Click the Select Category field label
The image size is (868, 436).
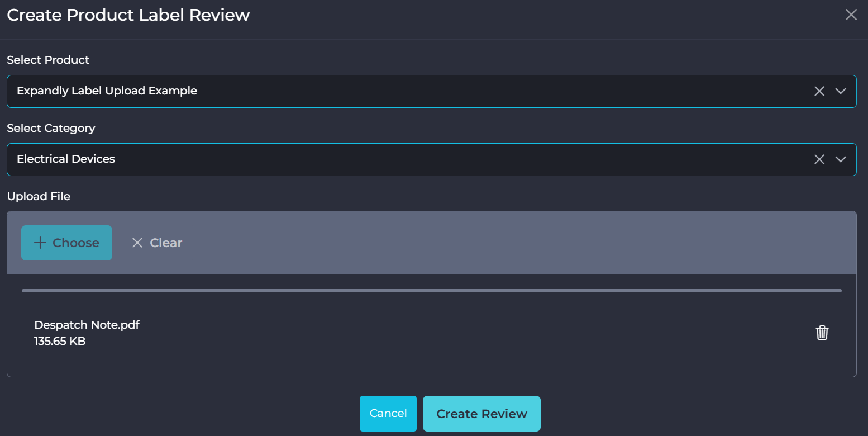click(51, 128)
